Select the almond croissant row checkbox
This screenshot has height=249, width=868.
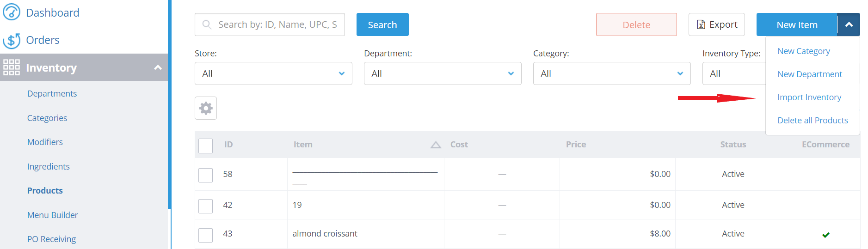click(x=205, y=235)
